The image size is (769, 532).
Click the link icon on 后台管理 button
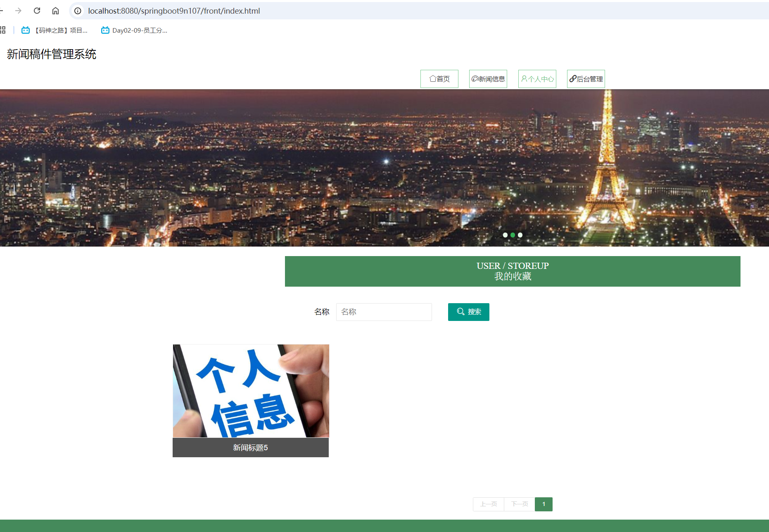point(573,79)
